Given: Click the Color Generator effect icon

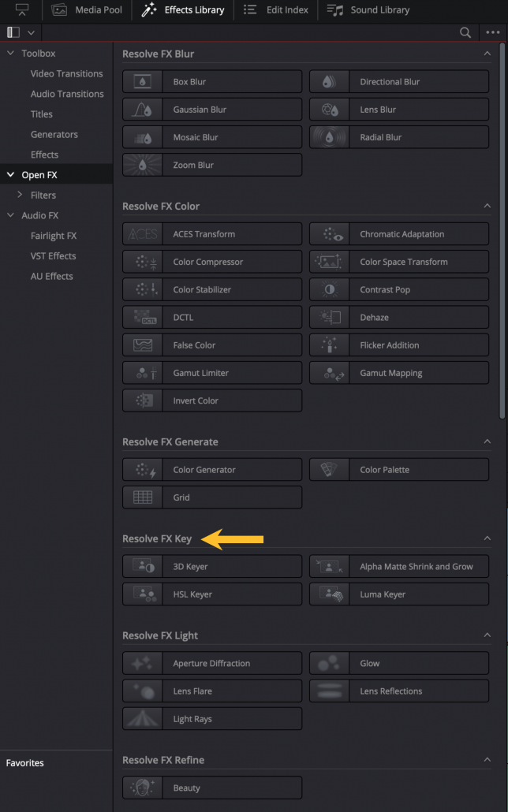Looking at the screenshot, I should pyautogui.click(x=142, y=470).
